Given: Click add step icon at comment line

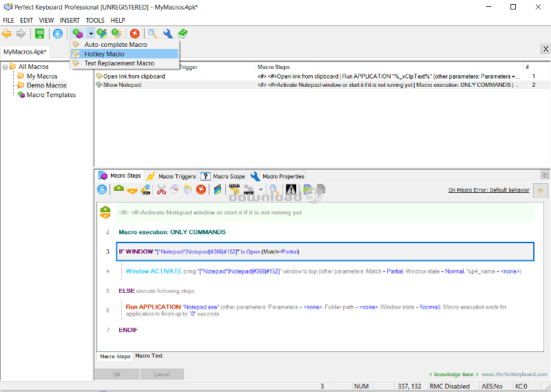Looking at the screenshot, I should click(x=105, y=213).
